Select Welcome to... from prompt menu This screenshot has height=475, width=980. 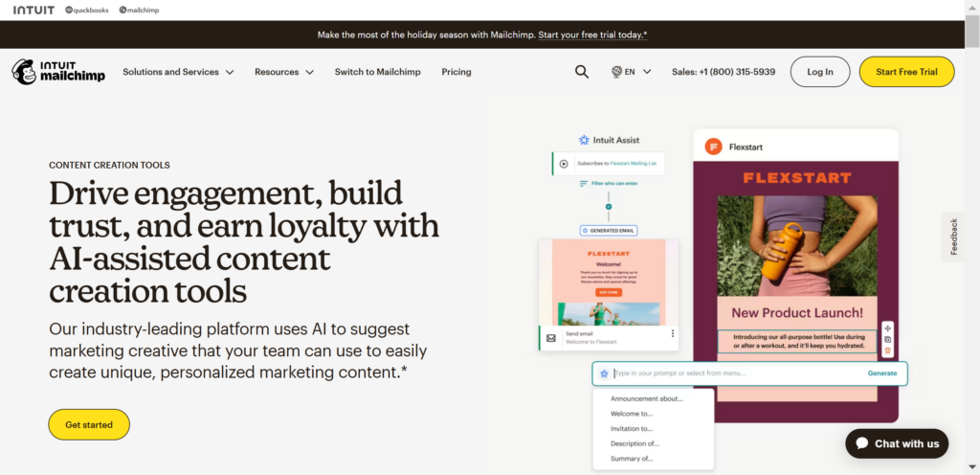632,414
